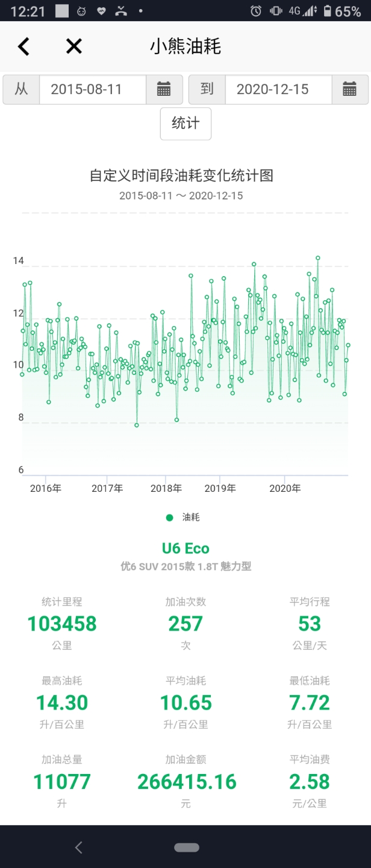Image resolution: width=371 pixels, height=868 pixels.
Task: Tap the 2016年 axis label
Action: click(46, 488)
